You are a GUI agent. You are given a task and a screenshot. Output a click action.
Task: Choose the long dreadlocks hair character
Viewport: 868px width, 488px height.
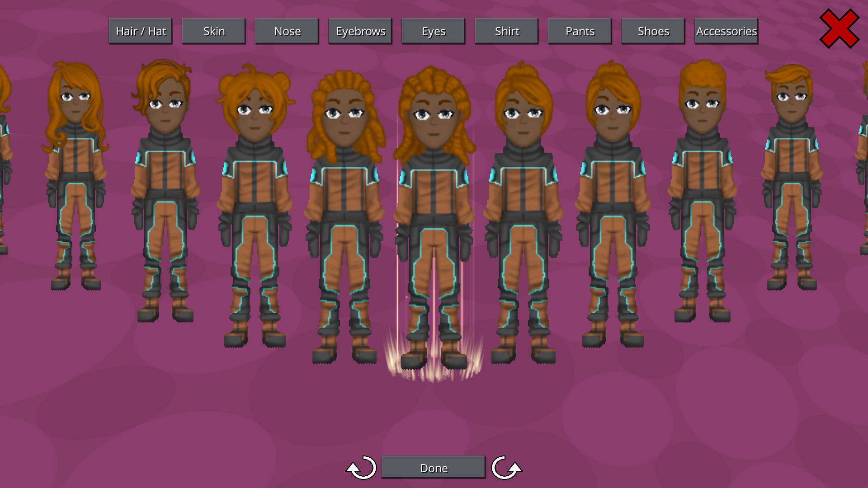tap(344, 217)
